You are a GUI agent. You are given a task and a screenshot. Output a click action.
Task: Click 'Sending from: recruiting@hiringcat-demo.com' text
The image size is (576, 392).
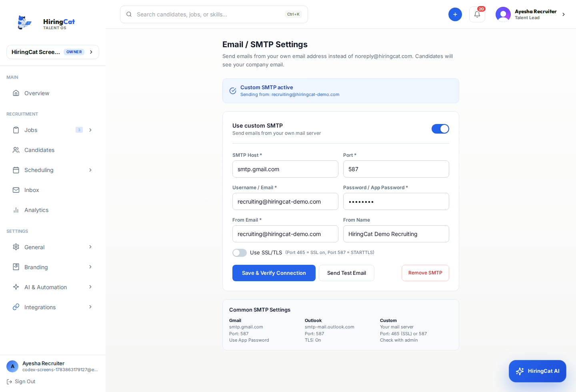(290, 95)
